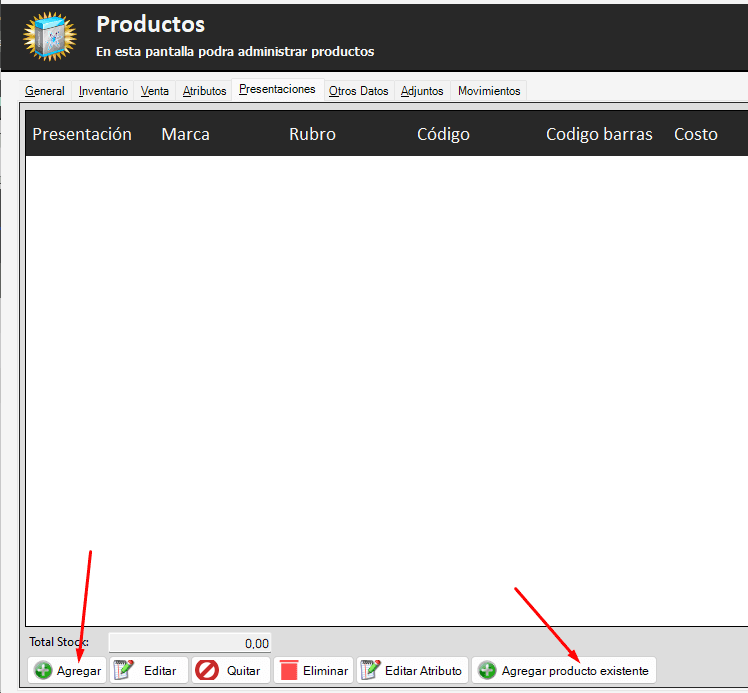Image resolution: width=748 pixels, height=693 pixels.
Task: Click the Agregar producto existente plus icon
Action: tap(487, 671)
